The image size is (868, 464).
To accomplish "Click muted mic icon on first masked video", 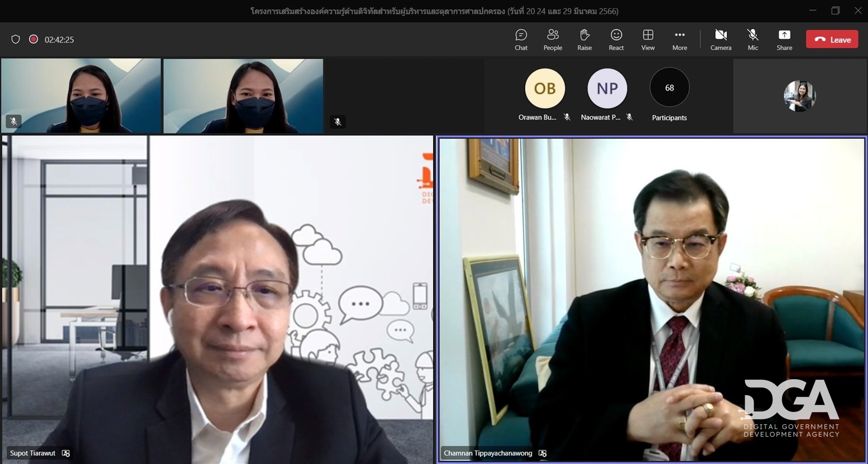I will 14,122.
